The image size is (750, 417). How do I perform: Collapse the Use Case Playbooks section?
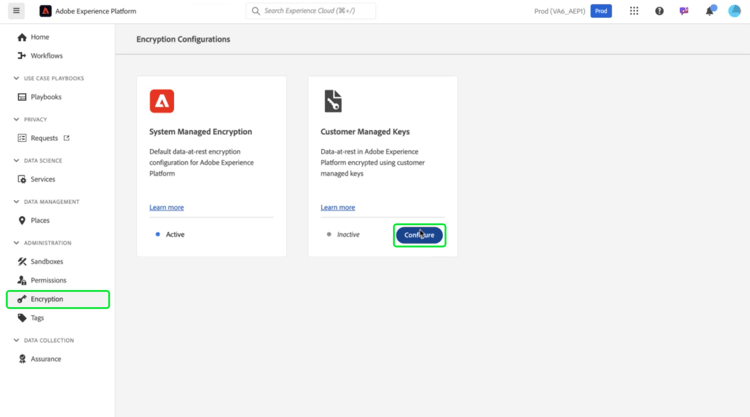click(16, 78)
